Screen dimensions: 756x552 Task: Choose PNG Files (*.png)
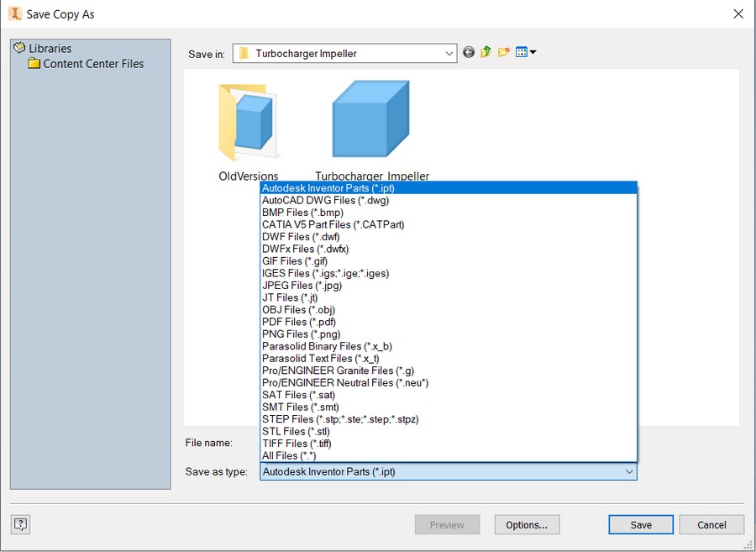(449, 334)
